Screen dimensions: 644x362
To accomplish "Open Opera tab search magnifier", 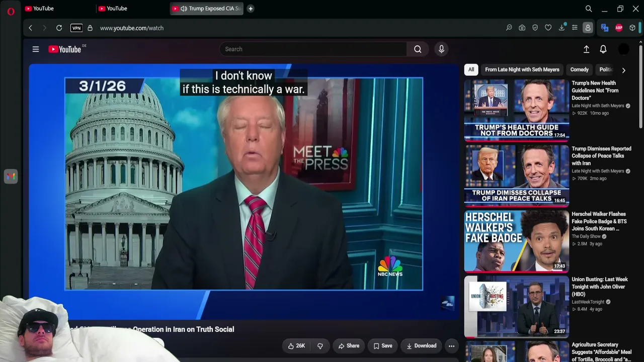I will [589, 9].
